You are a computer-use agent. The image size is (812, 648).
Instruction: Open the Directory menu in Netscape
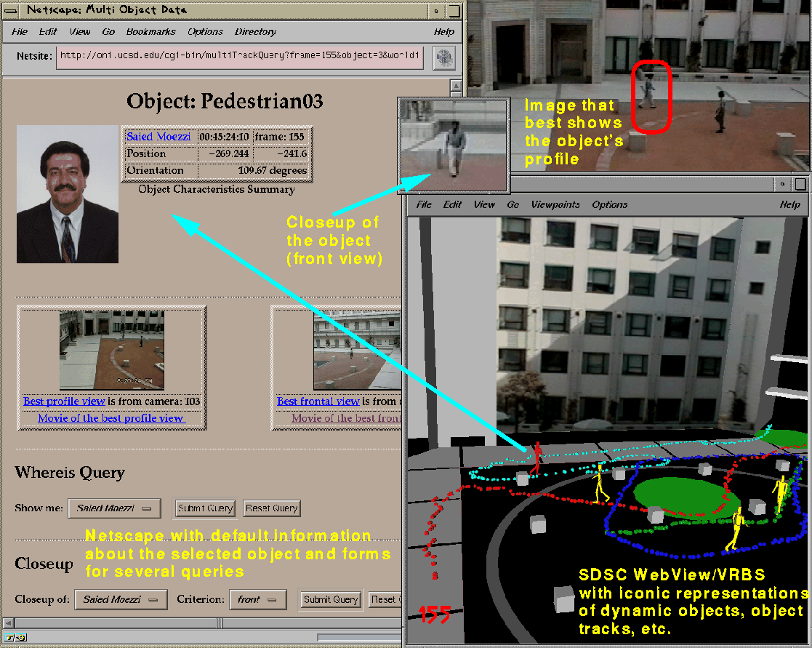(x=255, y=32)
